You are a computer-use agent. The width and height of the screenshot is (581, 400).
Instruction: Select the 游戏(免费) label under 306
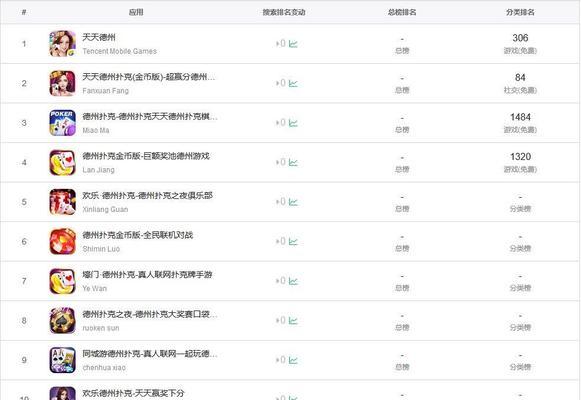point(520,51)
